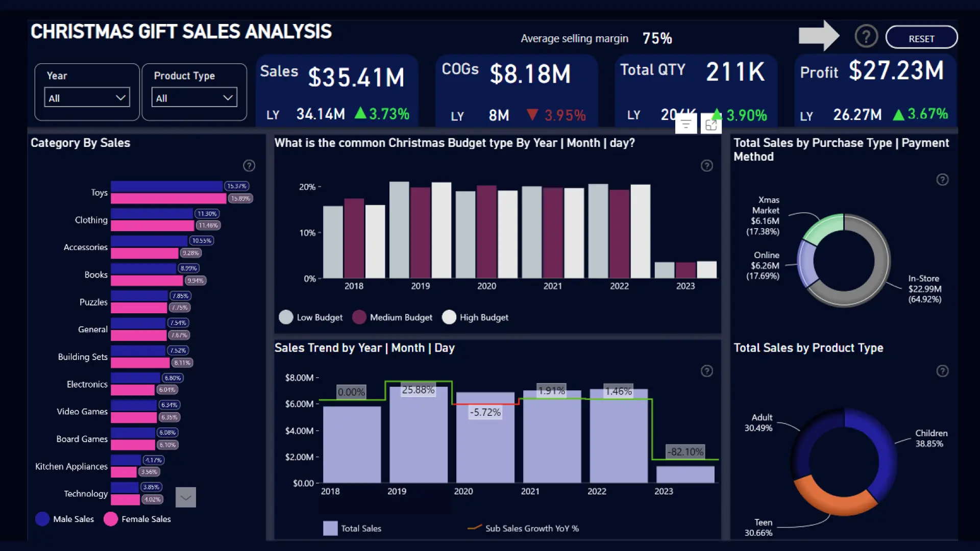Click the Profit $27.23M value
Screen dimensions: 980x551
896,70
